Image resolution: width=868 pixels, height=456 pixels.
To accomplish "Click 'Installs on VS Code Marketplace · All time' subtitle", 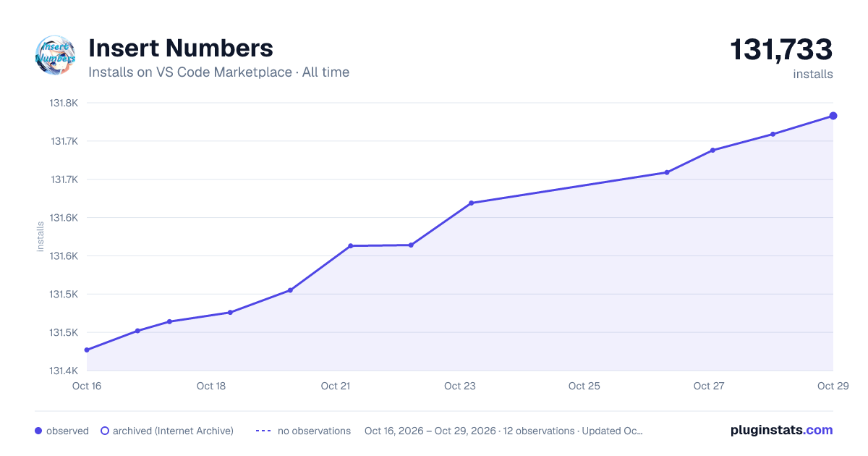I will pos(218,72).
